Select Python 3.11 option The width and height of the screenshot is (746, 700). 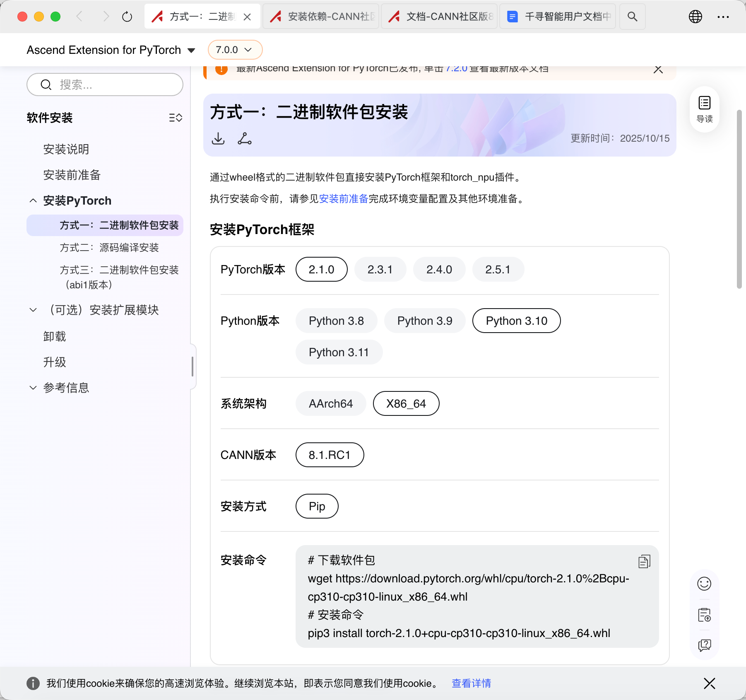pyautogui.click(x=339, y=352)
